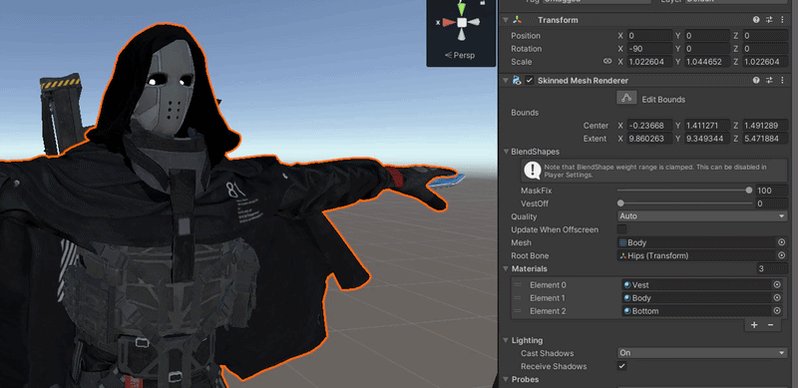
Task: Click the BlendShape warning info icon
Action: tap(532, 170)
